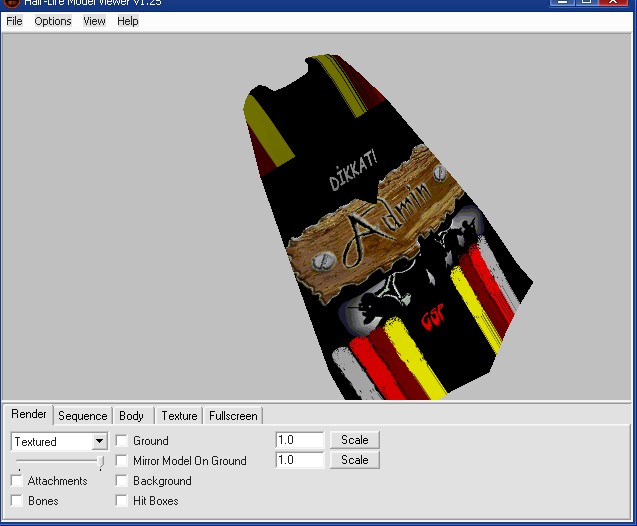The width and height of the screenshot is (637, 526).
Task: Enable the Background checkbox
Action: coord(122,481)
